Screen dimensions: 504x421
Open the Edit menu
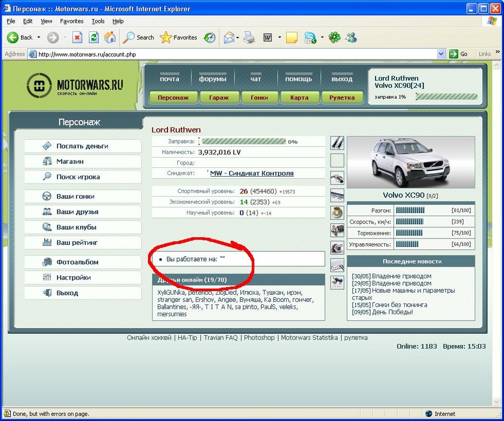tap(28, 21)
